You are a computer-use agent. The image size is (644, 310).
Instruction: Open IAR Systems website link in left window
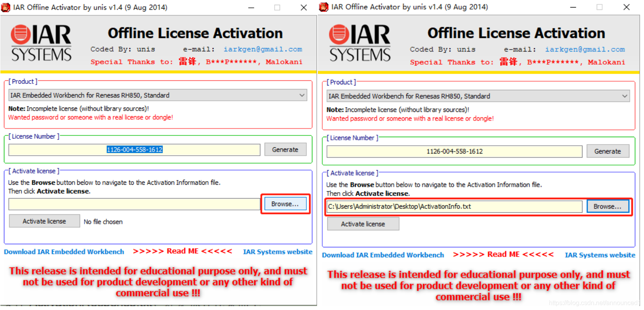278,252
